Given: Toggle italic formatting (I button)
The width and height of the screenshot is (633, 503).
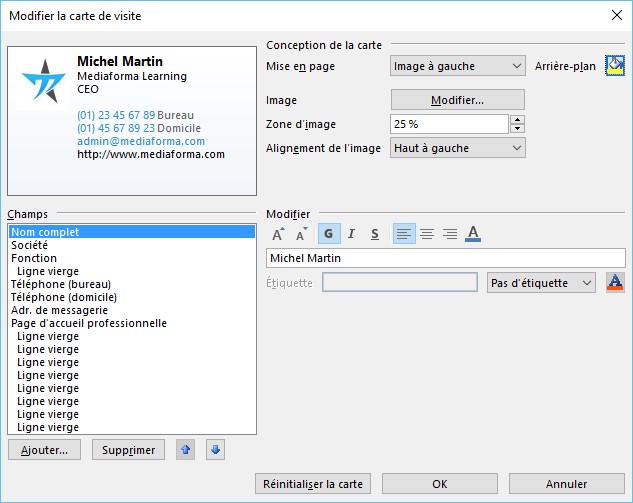Looking at the screenshot, I should pyautogui.click(x=352, y=234).
